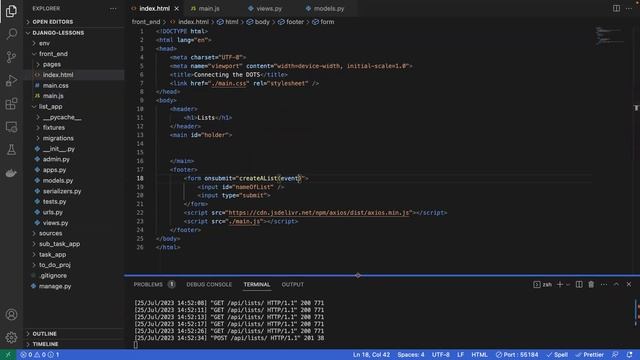Kill terminal with trash icon

pyautogui.click(x=591, y=284)
